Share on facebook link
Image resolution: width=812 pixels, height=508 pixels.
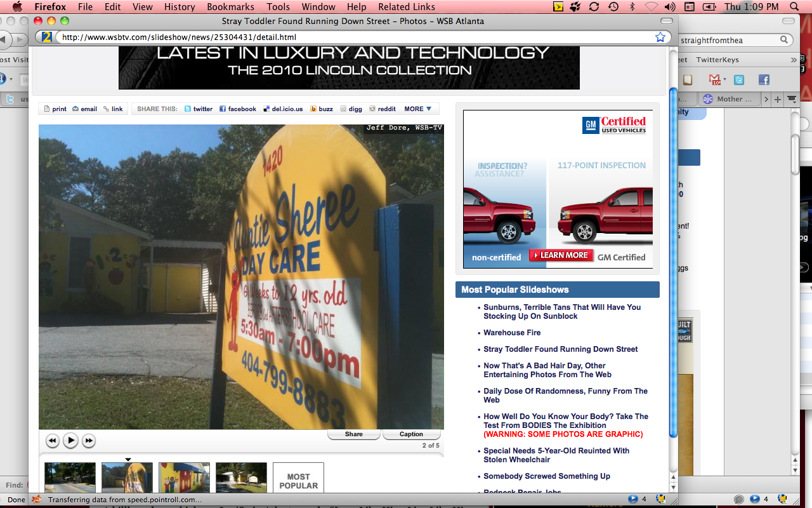coord(238,109)
